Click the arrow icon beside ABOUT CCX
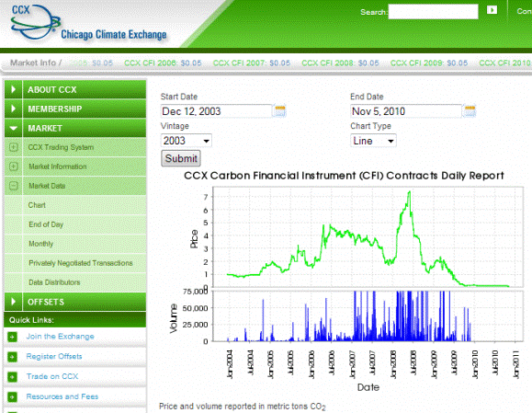The height and width of the screenshot is (413, 532). pyautogui.click(x=14, y=89)
